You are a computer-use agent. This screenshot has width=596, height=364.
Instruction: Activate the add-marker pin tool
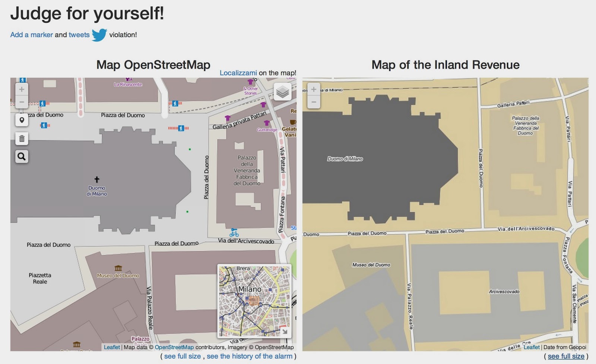22,120
